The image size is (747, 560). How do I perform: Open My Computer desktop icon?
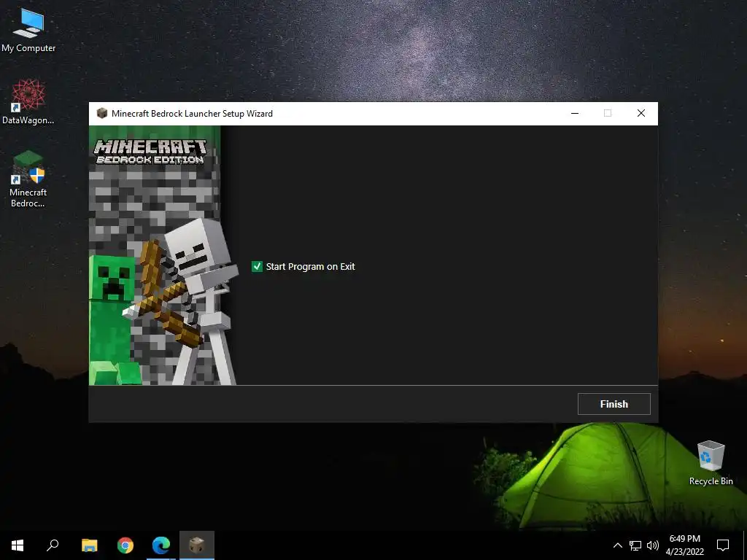click(x=28, y=29)
